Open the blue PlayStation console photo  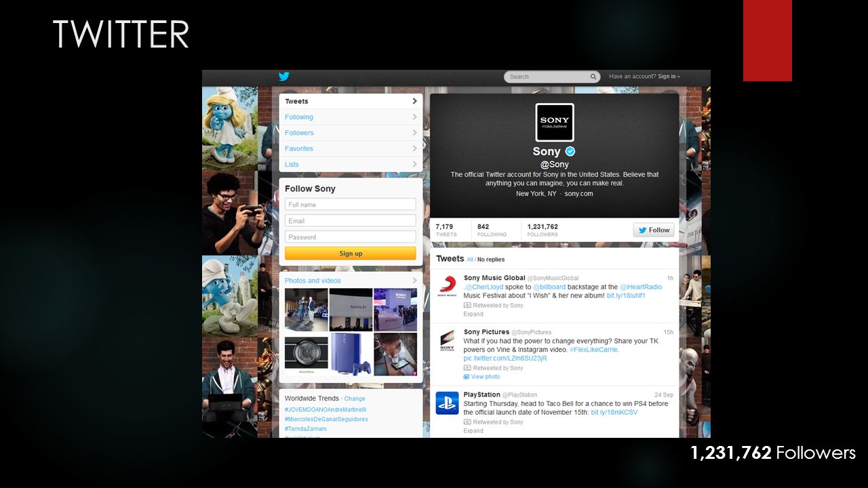(x=351, y=354)
